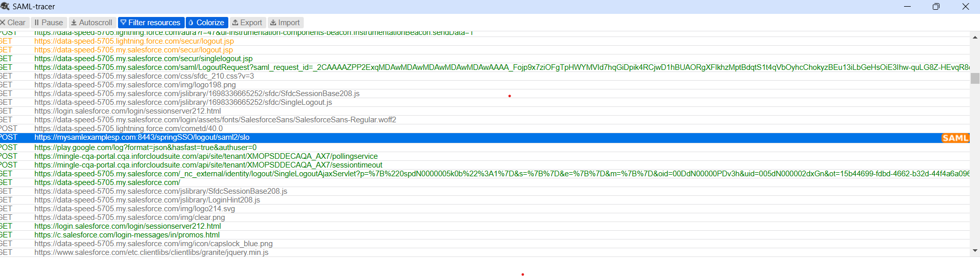The height and width of the screenshot is (276, 980).
Task: Select the img/clear.png request
Action: tap(485, 217)
